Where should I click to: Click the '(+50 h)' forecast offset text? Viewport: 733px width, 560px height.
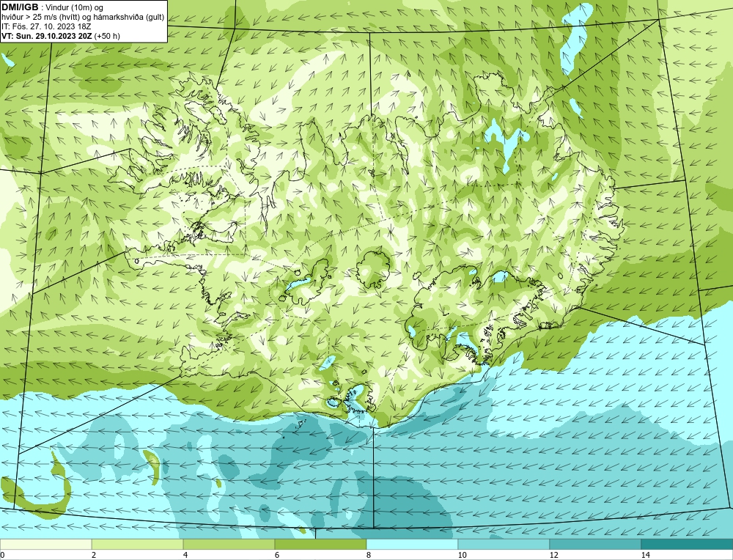(x=107, y=36)
